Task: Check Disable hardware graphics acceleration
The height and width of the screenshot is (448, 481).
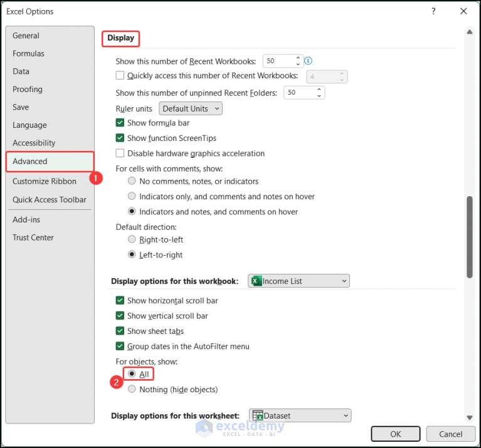Action: click(120, 154)
